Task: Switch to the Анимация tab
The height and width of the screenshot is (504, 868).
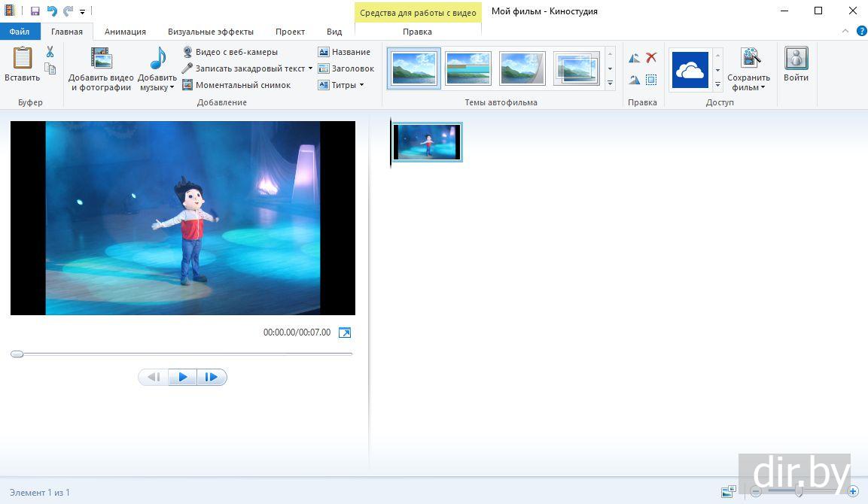Action: point(125,32)
